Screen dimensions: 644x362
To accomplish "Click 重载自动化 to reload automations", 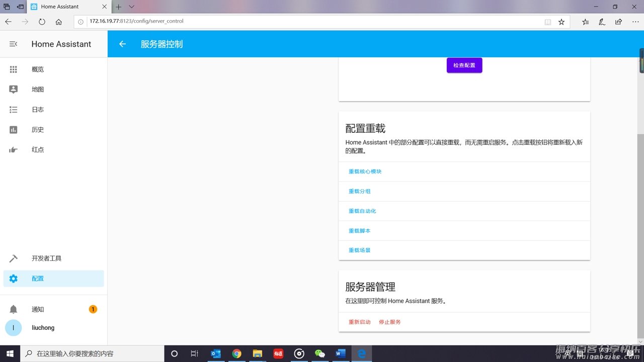I will click(362, 211).
